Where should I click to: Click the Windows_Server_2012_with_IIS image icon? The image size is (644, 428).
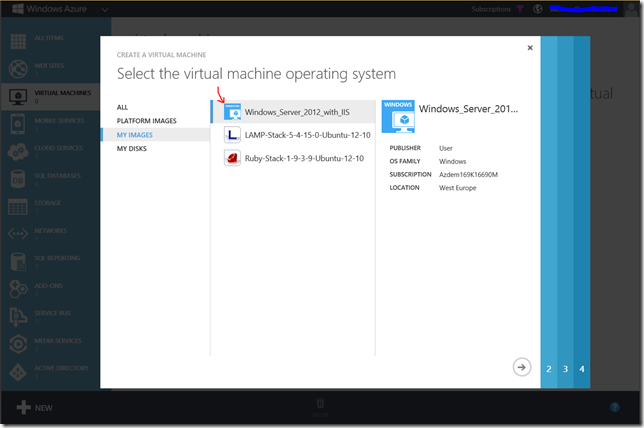[x=232, y=112]
